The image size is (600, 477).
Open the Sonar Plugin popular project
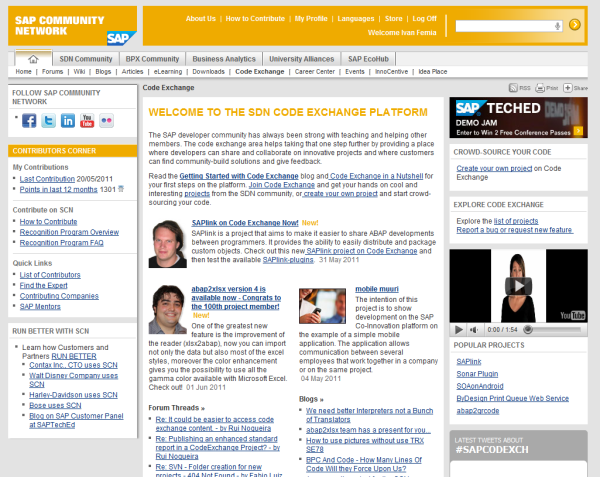(x=477, y=374)
